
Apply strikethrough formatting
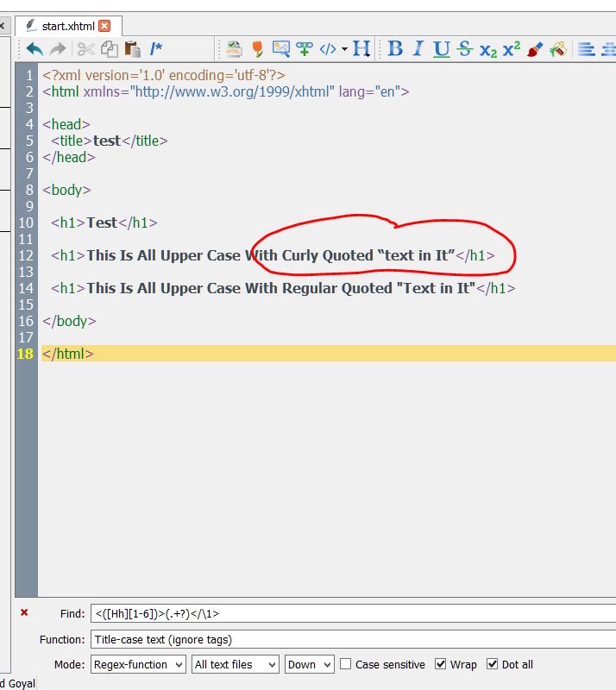pyautogui.click(x=464, y=48)
